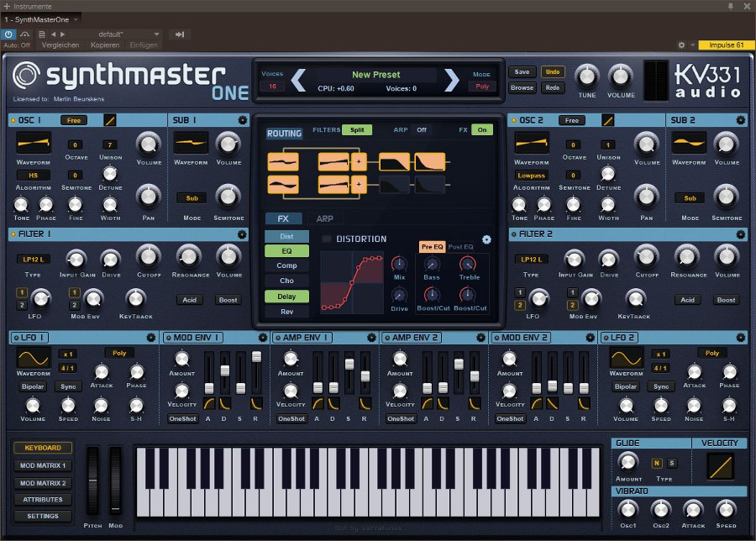Open the LFO 2 settings gear
The width and height of the screenshot is (756, 541).
pos(741,338)
